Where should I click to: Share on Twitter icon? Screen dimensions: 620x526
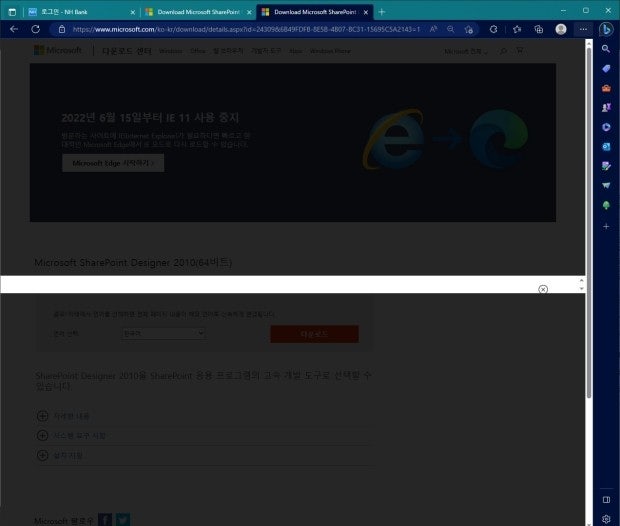123,520
